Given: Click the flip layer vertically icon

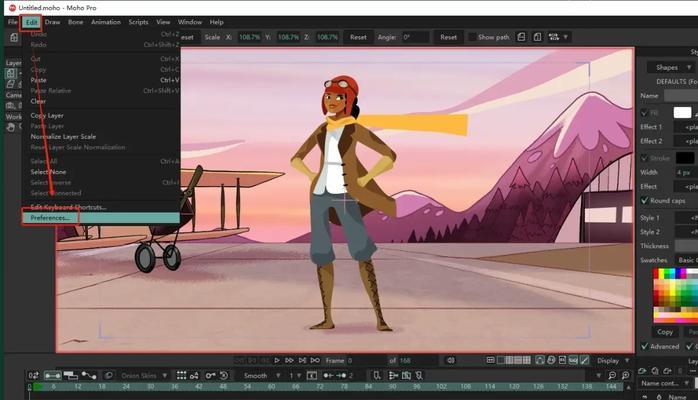Looking at the screenshot, I should point(537,37).
